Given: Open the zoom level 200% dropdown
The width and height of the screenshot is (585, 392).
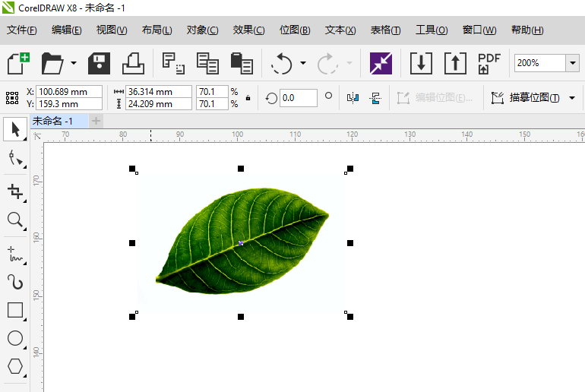Looking at the screenshot, I should (x=572, y=63).
